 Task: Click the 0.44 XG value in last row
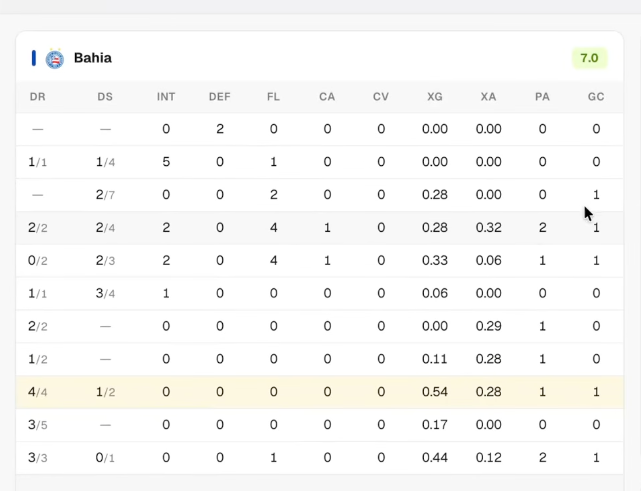coord(435,457)
